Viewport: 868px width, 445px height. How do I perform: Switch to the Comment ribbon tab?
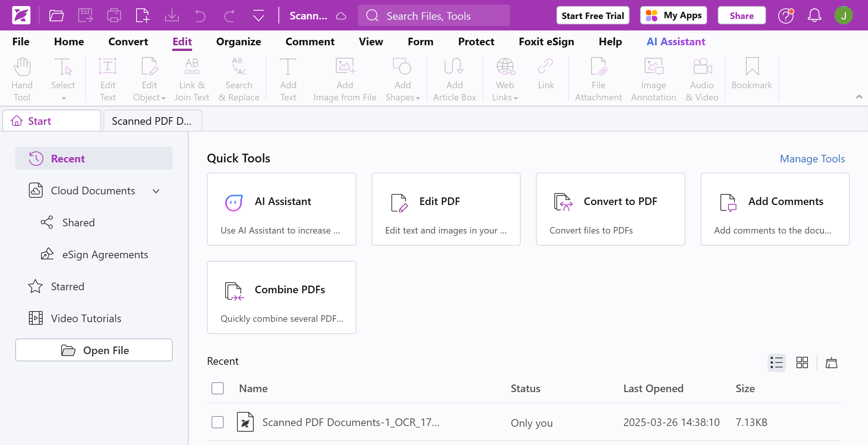point(310,41)
